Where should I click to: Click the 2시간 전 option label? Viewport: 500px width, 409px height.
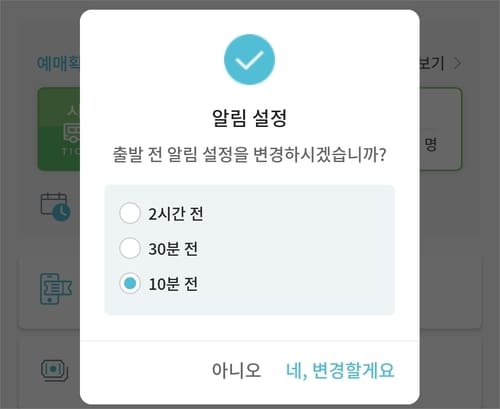pyautogui.click(x=176, y=214)
